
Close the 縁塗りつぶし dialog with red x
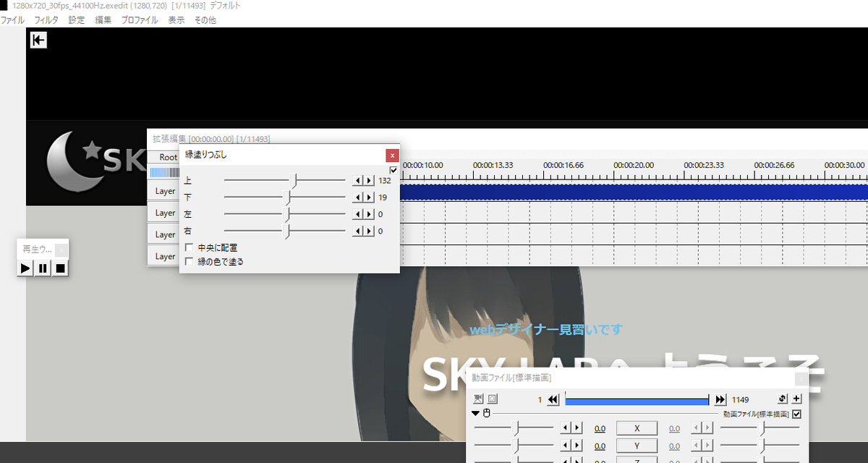(392, 155)
